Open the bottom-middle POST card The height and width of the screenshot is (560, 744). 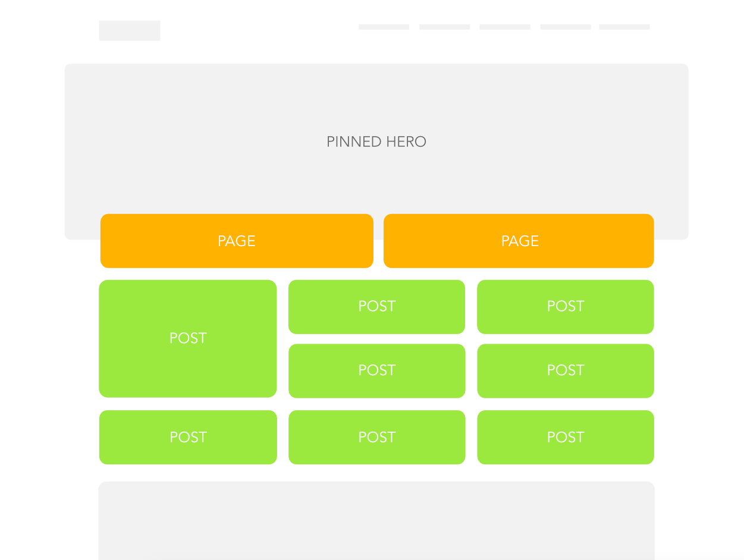(x=376, y=437)
